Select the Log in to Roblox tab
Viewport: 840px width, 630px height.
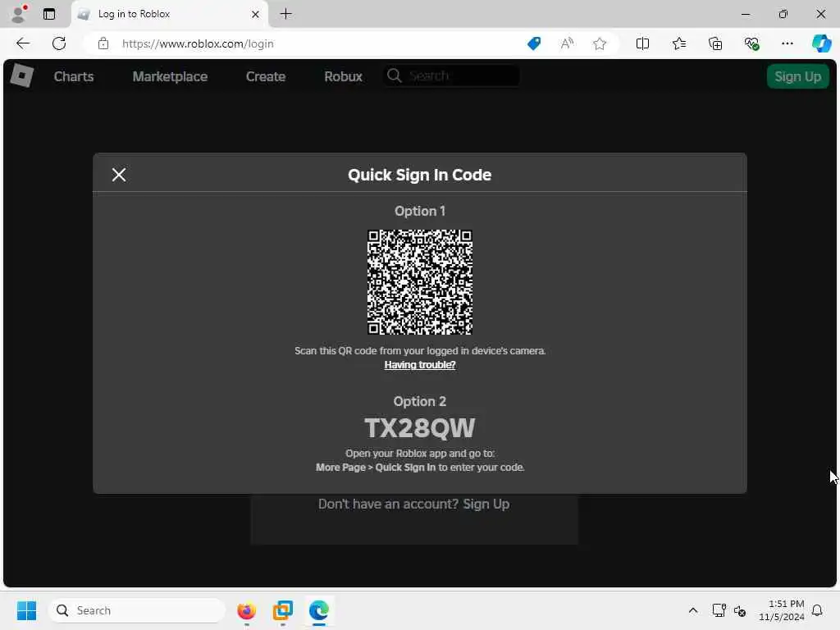coord(168,14)
